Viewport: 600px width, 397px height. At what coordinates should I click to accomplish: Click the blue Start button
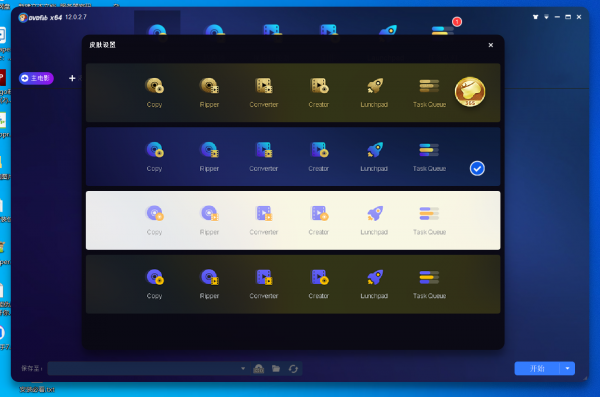(537, 368)
